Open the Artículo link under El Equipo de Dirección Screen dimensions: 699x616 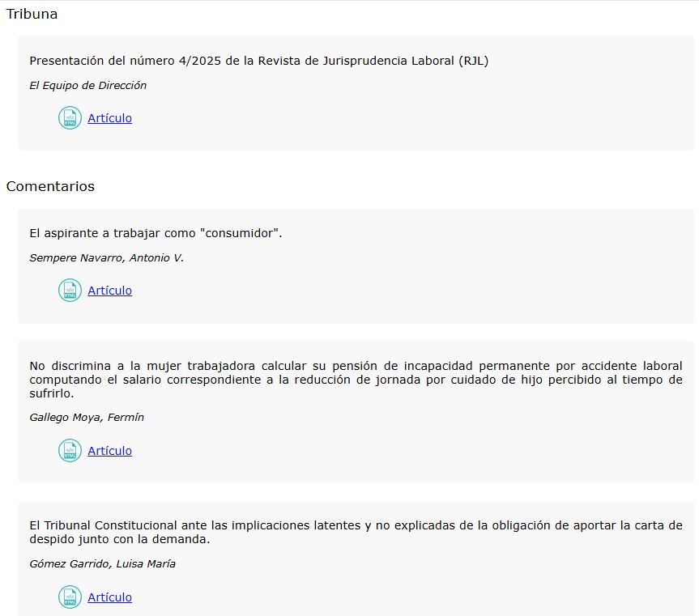[x=109, y=118]
